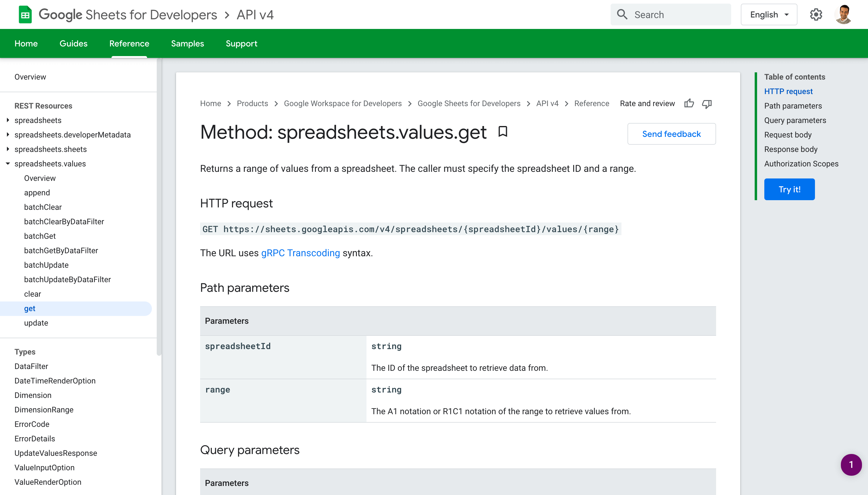Switch to the Guides tab
The width and height of the screenshot is (868, 495).
pos(74,43)
